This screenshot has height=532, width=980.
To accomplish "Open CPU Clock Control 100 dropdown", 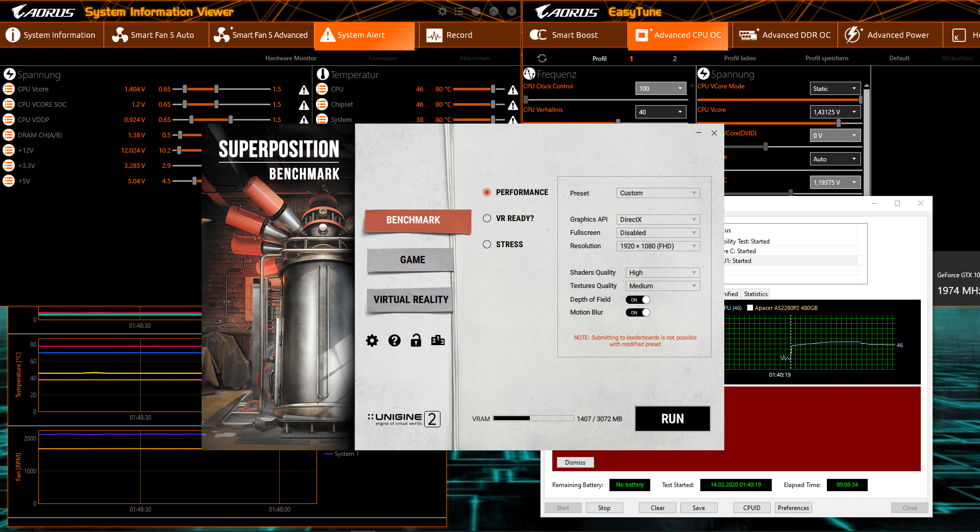I will [661, 88].
